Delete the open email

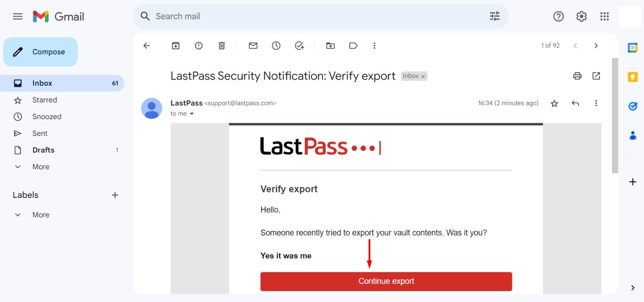221,45
